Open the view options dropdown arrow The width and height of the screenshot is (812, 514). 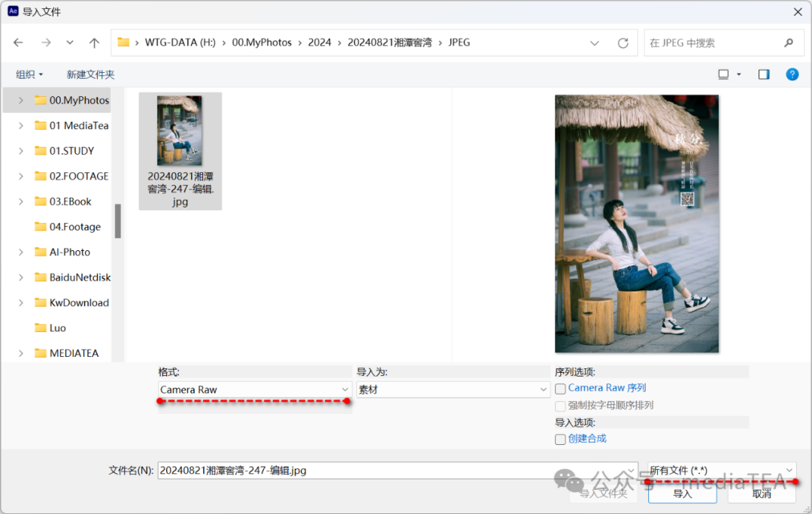click(739, 74)
